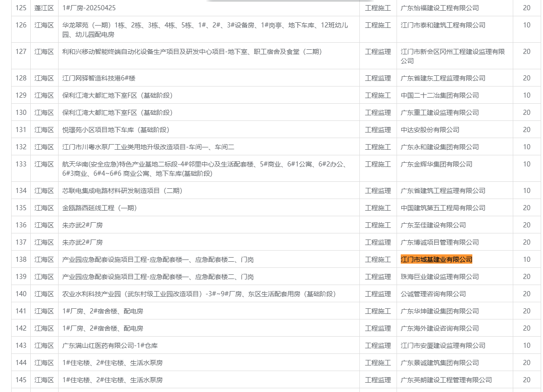Click project 航天华南(安全应急)特色产业基地二标段
Image resolution: width=543 pixels, height=392 pixels.
(205, 169)
